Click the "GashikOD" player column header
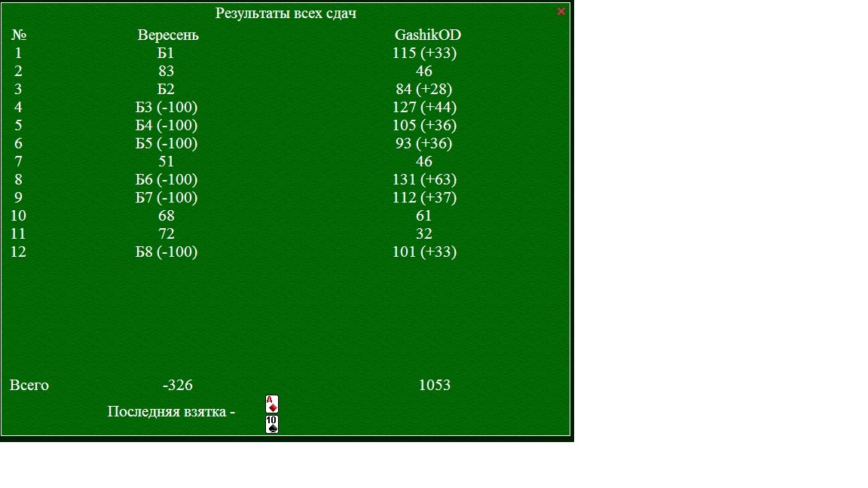The width and height of the screenshot is (868, 488). pyautogui.click(x=427, y=35)
